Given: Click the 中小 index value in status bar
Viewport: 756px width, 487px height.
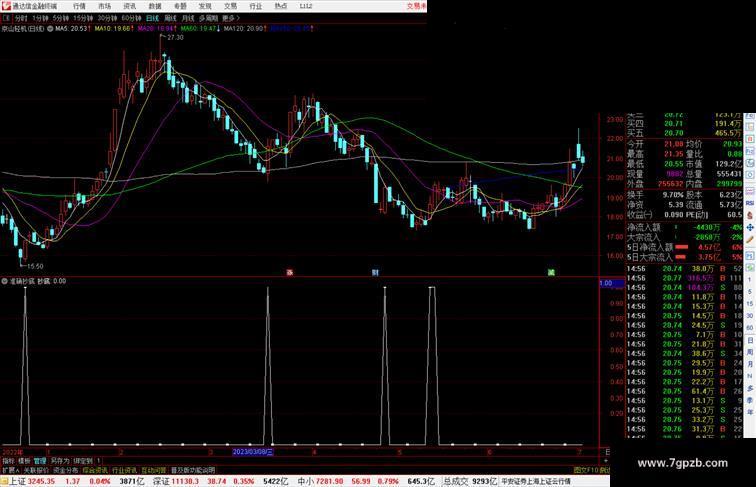Looking at the screenshot, I should tap(330, 481).
